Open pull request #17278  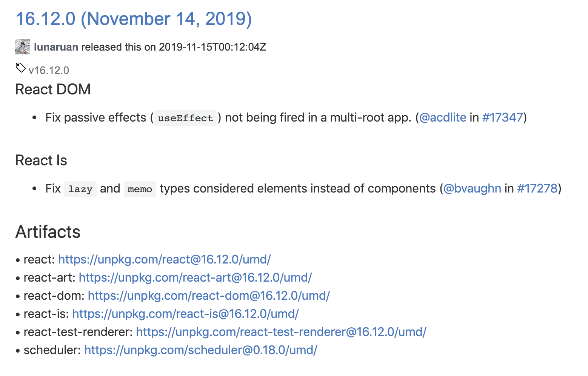coord(537,188)
